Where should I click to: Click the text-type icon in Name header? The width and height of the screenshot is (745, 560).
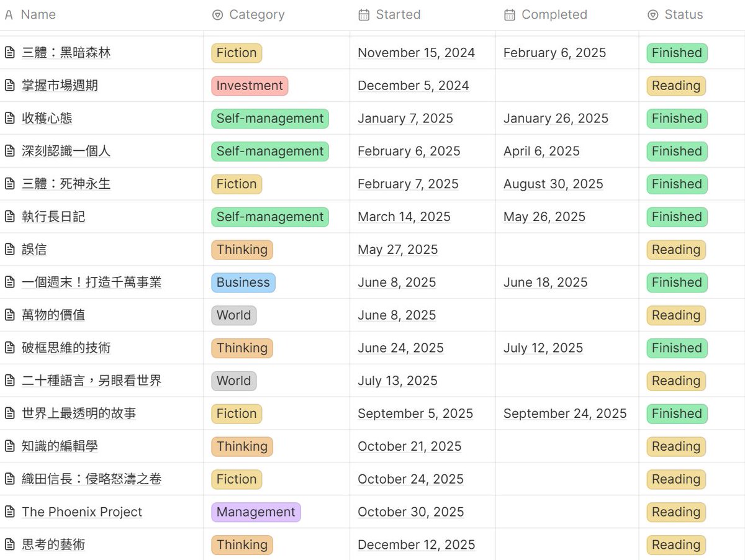pyautogui.click(x=9, y=15)
